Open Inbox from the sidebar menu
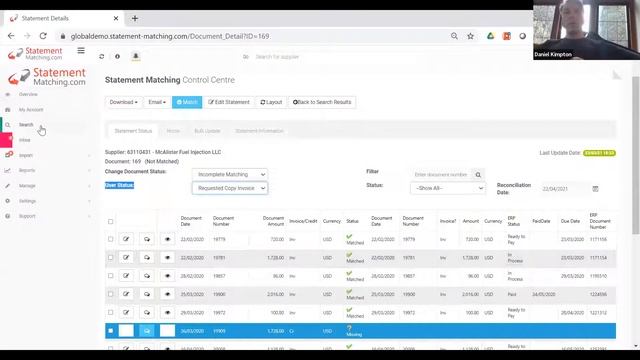640x360 pixels. coord(24,140)
